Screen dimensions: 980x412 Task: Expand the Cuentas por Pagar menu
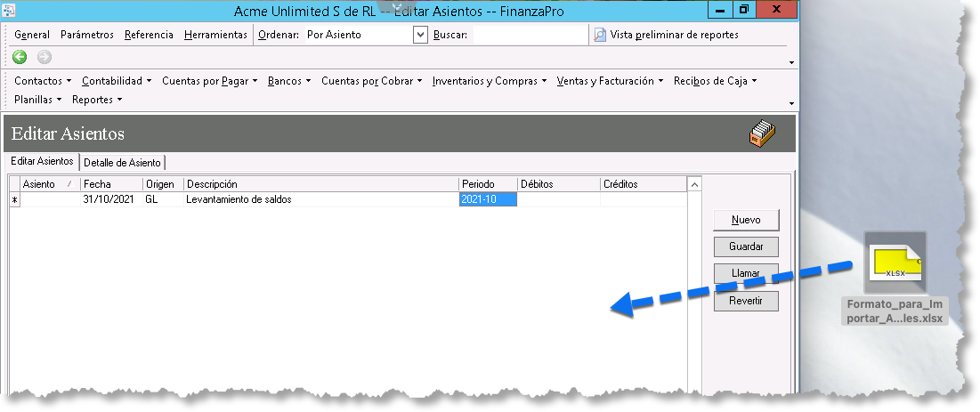[209, 81]
